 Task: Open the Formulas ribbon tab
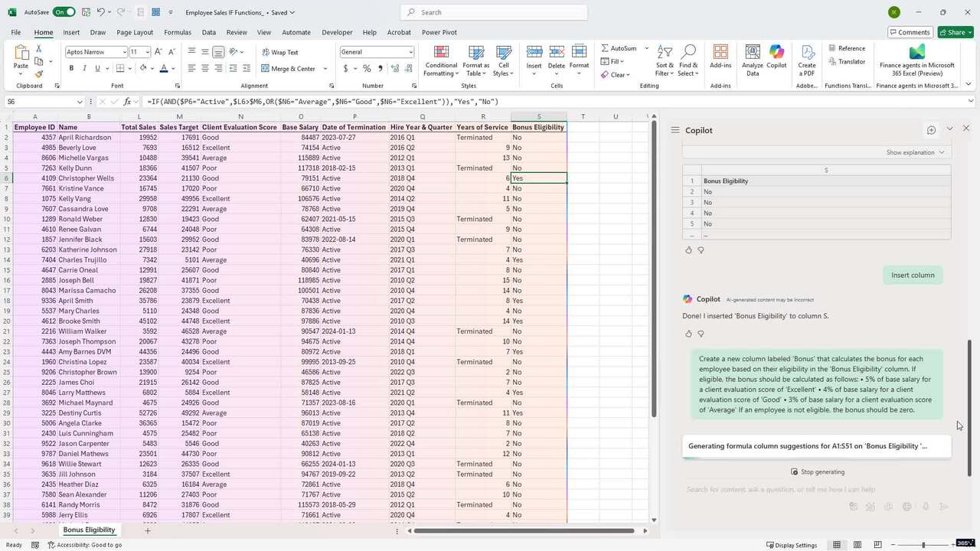pyautogui.click(x=178, y=32)
